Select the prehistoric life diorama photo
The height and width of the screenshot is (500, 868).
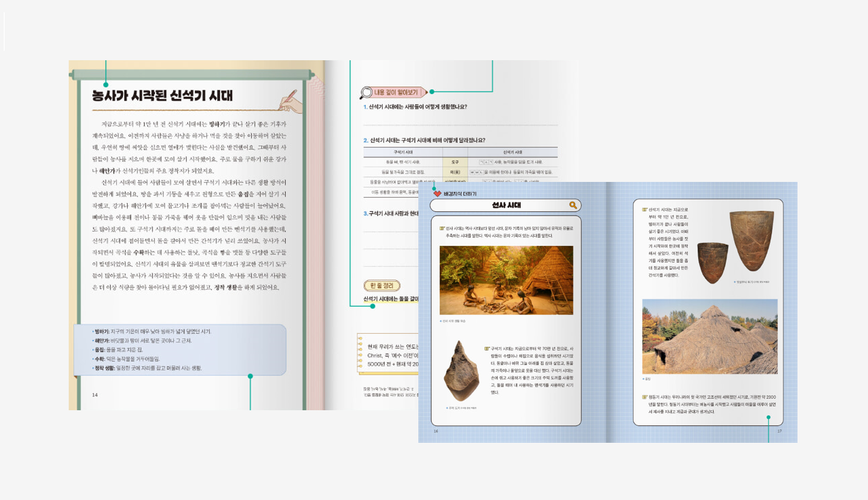click(x=506, y=280)
